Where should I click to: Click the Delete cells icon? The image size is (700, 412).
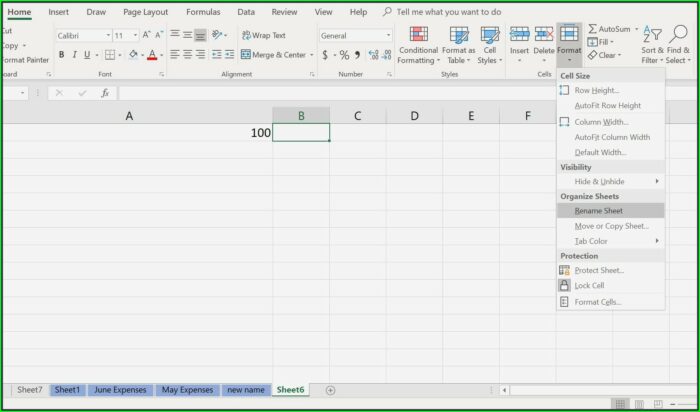click(x=544, y=34)
